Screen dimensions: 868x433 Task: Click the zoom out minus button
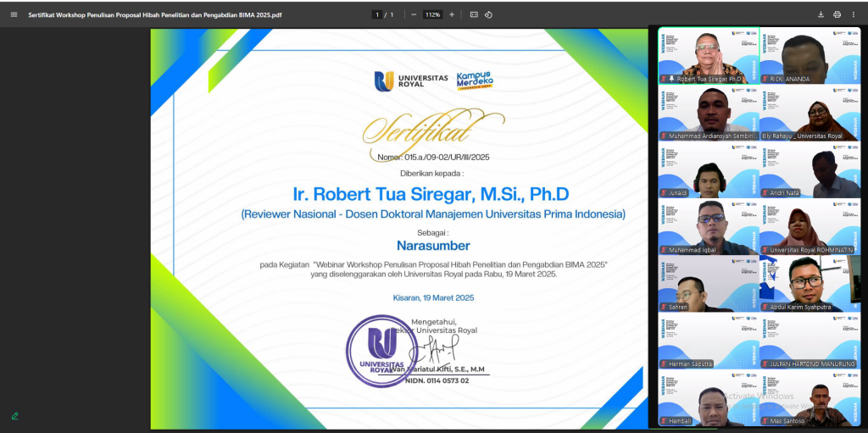(x=413, y=14)
